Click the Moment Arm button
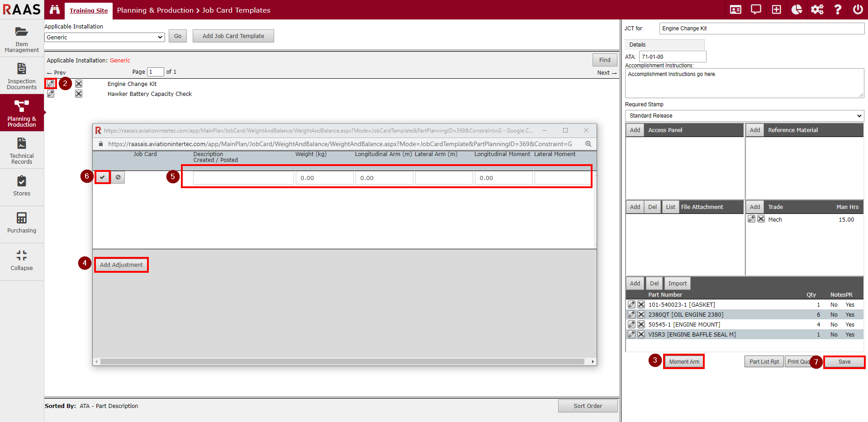 click(684, 362)
